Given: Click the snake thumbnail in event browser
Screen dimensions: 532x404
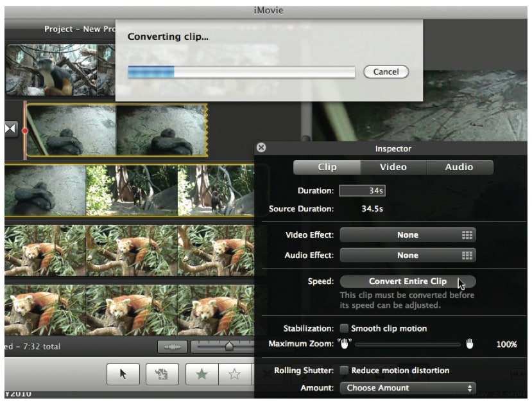Looking at the screenshot, I should pyautogui.click(x=45, y=190).
